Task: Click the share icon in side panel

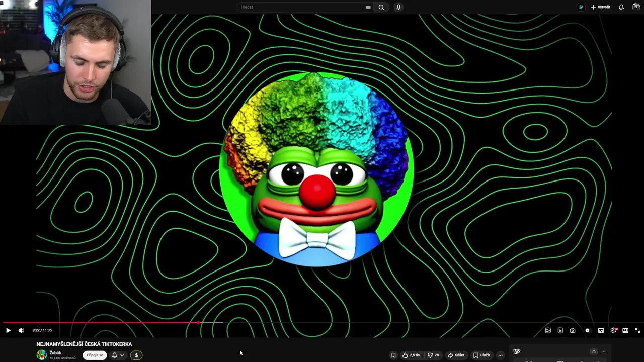Action: click(594, 351)
